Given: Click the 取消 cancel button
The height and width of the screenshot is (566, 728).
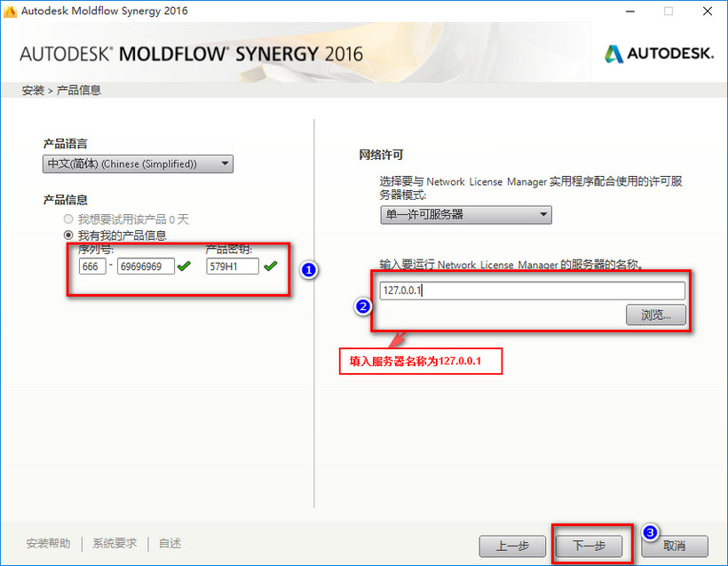Looking at the screenshot, I should pos(674,546).
